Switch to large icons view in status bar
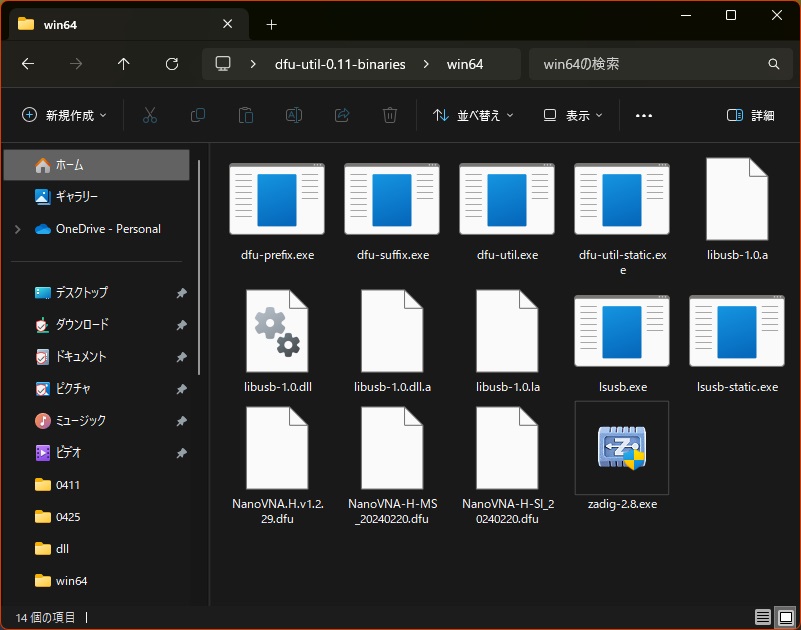Image resolution: width=801 pixels, height=630 pixels. click(784, 617)
